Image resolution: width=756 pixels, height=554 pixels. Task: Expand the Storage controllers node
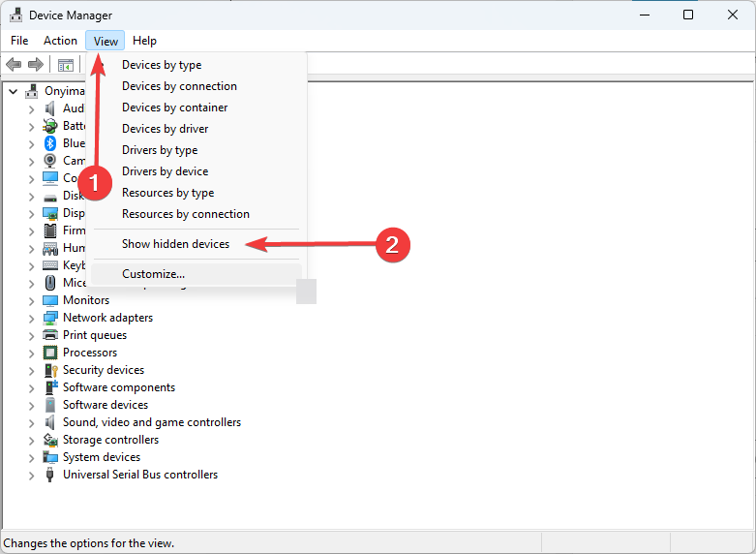[x=31, y=440]
